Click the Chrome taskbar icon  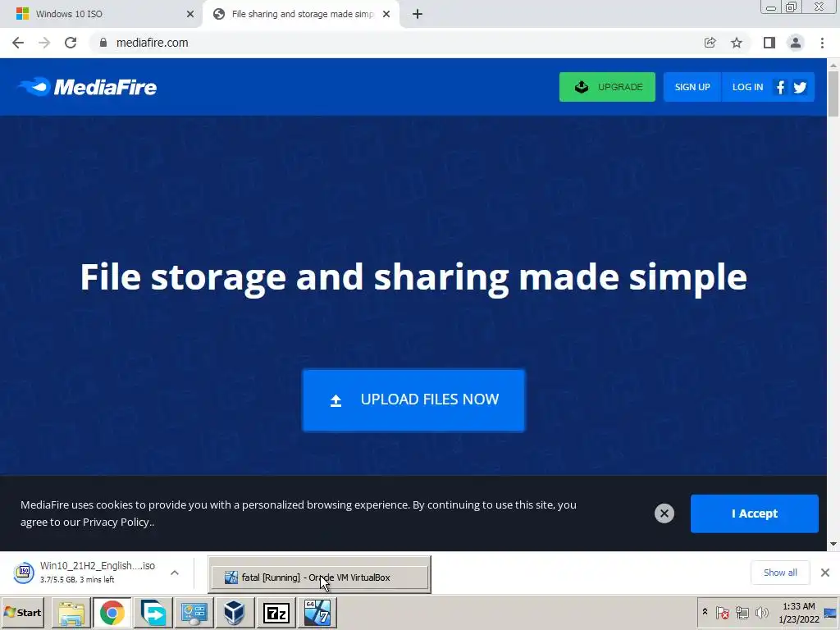point(112,613)
